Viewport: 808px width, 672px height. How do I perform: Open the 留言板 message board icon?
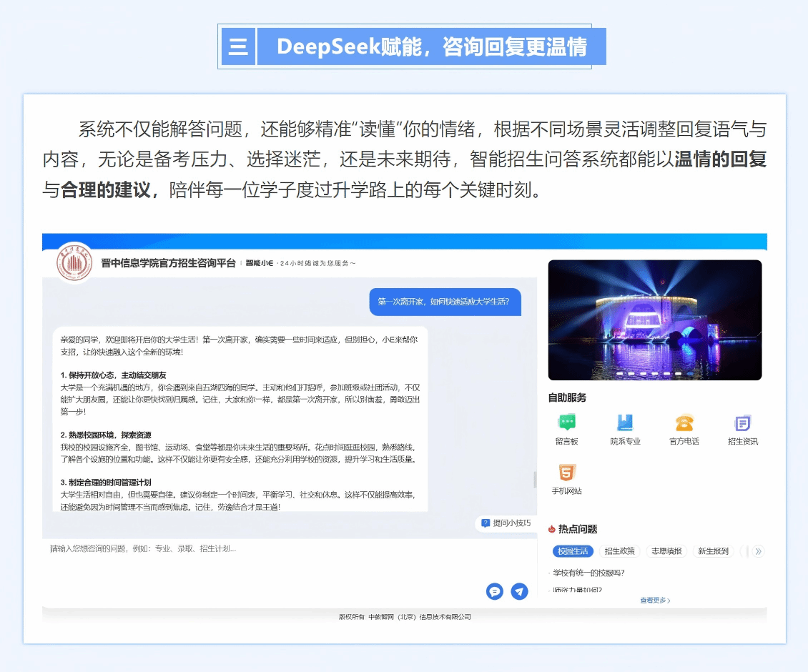(x=567, y=423)
